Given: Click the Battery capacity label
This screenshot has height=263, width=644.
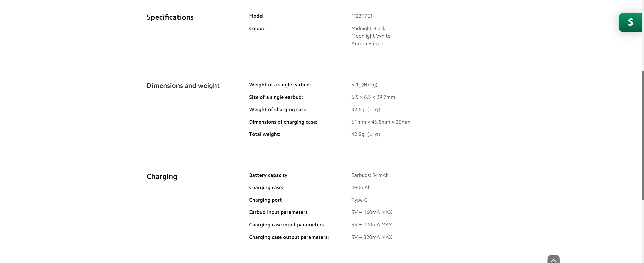Looking at the screenshot, I should [268, 175].
